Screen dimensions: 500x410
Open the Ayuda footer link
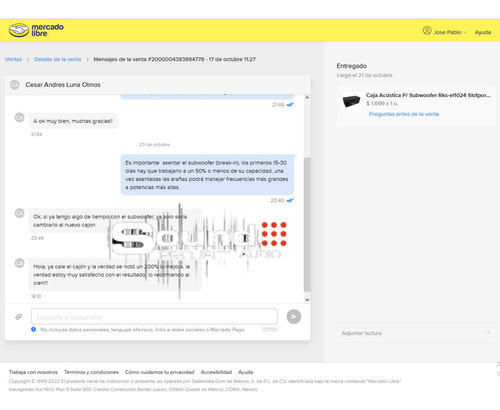[246, 372]
